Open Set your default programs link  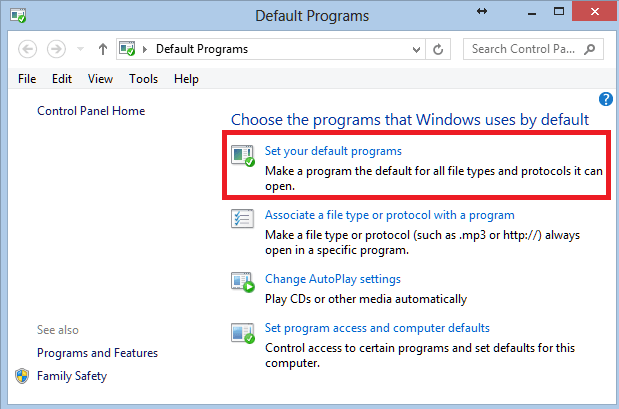coord(333,151)
